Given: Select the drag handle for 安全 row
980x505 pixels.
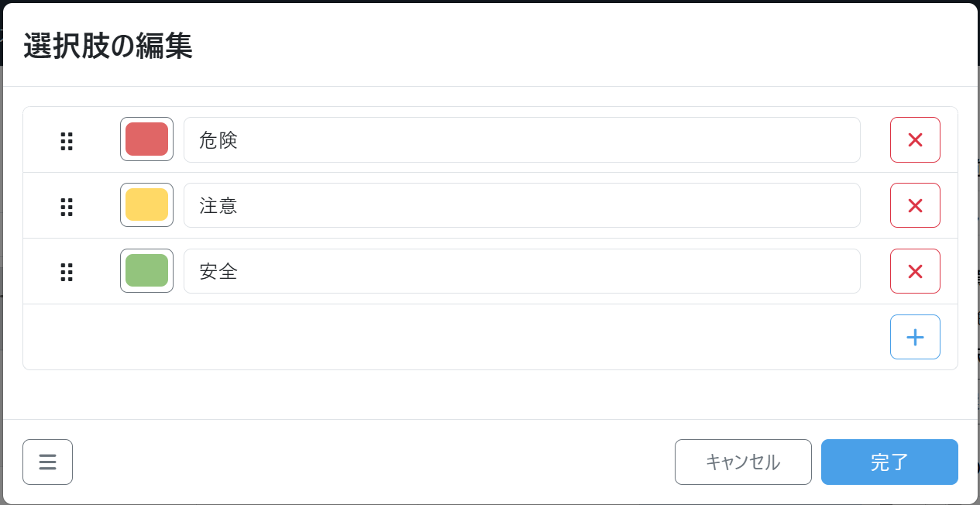Looking at the screenshot, I should [67, 272].
